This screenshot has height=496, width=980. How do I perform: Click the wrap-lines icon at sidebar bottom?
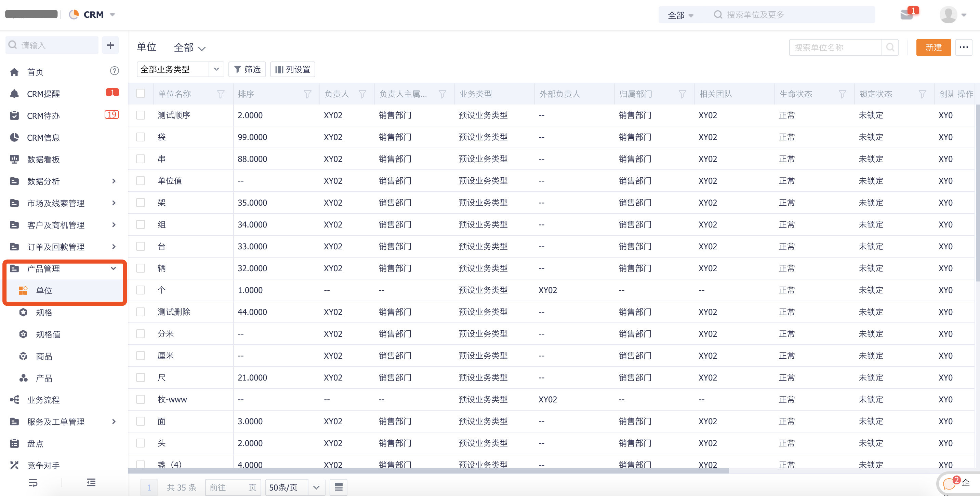(33, 483)
